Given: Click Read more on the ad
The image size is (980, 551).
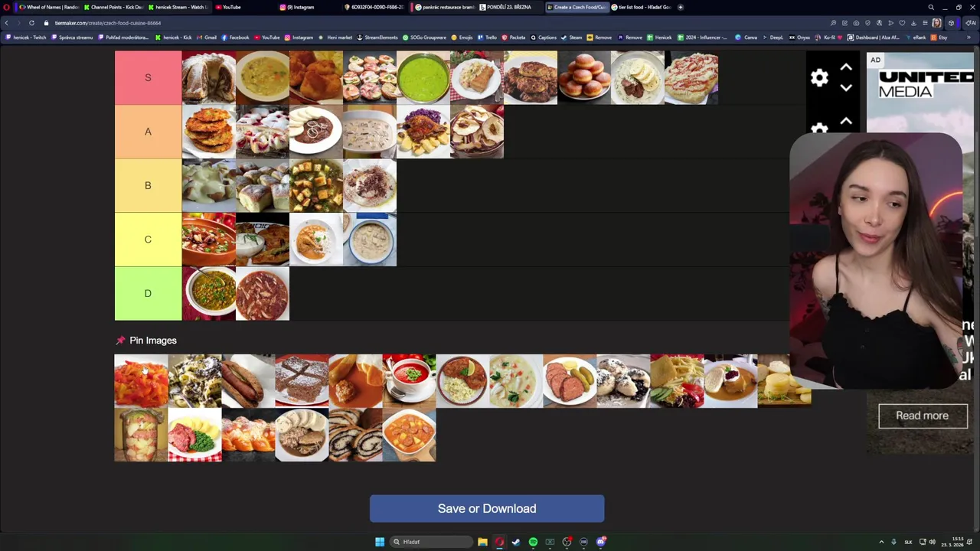Looking at the screenshot, I should [x=923, y=416].
